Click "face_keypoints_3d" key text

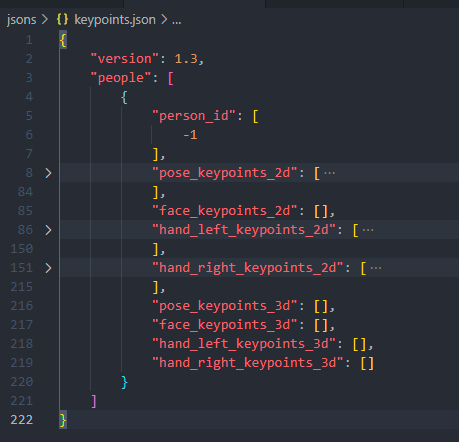[x=224, y=325]
